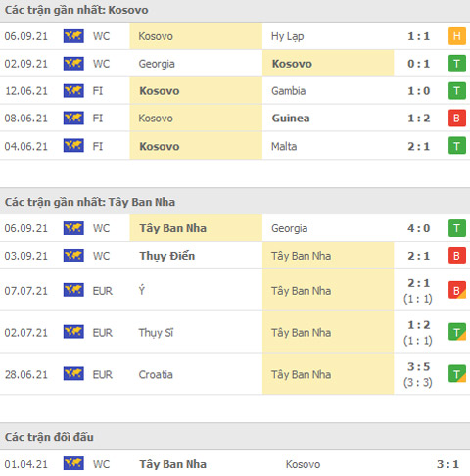Click green T badge on Croatia row
This screenshot has height=476, width=470.
(x=457, y=374)
